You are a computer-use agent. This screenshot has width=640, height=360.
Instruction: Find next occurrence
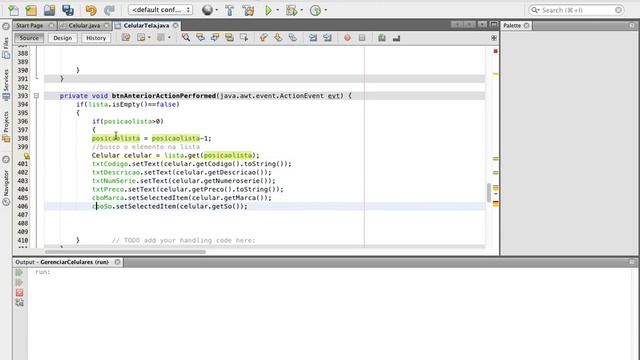pyautogui.click(x=215, y=38)
